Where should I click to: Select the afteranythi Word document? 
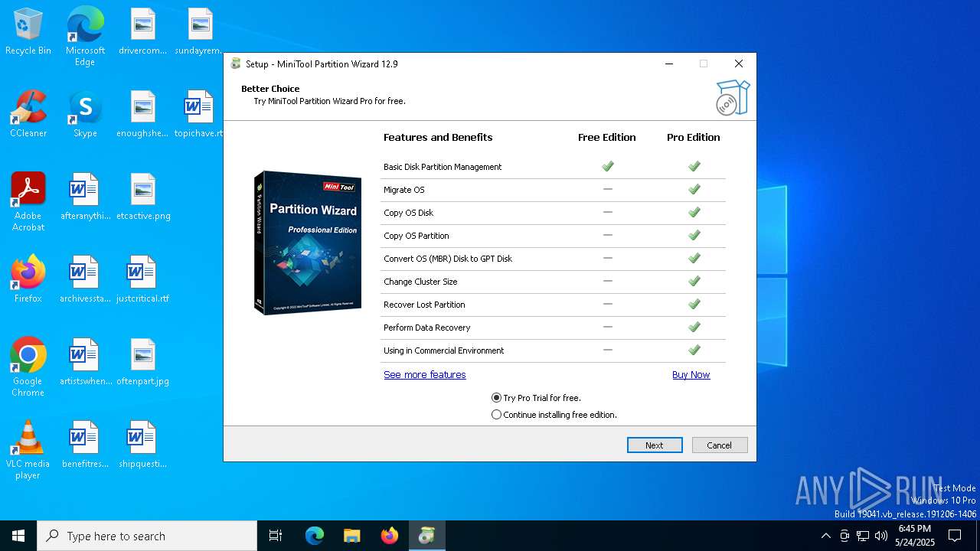click(85, 197)
